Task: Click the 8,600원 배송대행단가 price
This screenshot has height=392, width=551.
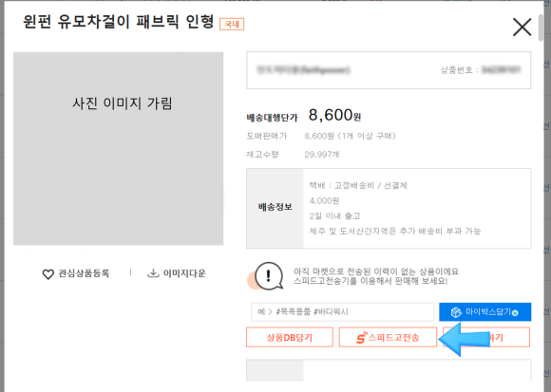Action: point(334,115)
